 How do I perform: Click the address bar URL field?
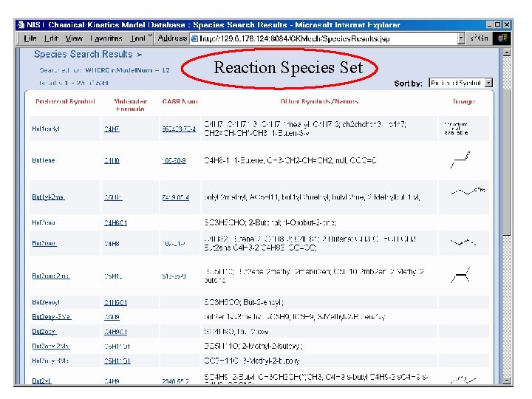pos(327,38)
